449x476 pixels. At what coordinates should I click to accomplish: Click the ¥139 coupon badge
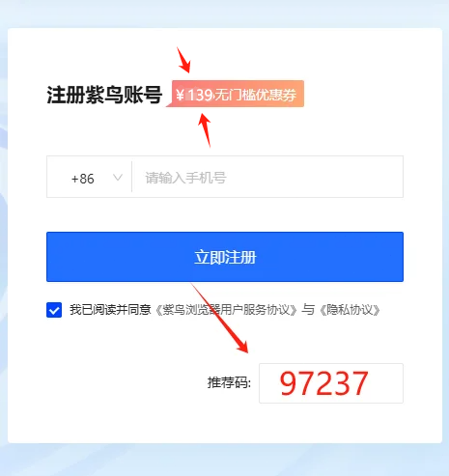tap(236, 94)
